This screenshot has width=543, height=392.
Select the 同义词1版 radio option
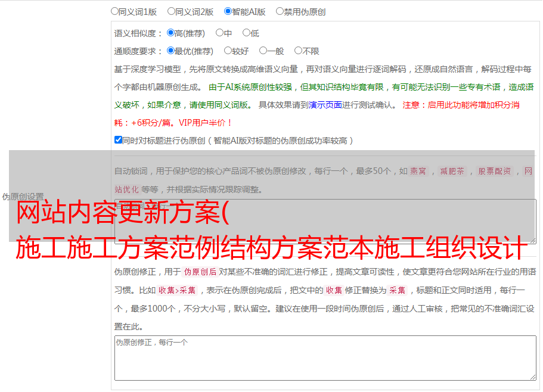click(114, 11)
